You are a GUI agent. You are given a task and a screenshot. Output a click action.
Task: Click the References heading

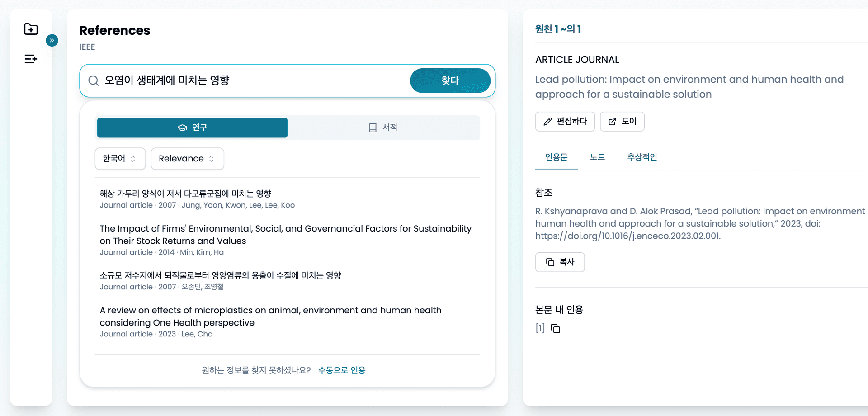point(115,30)
